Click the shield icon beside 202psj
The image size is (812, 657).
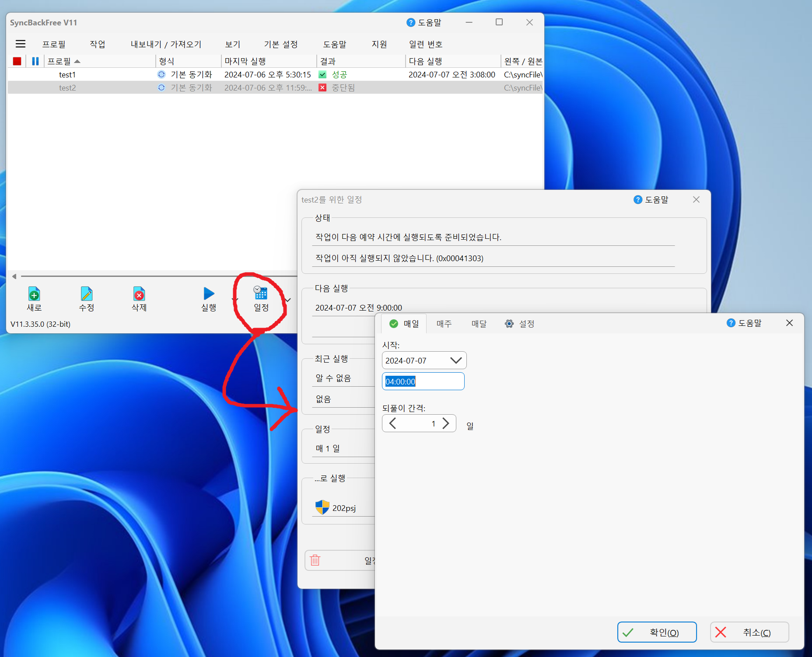[322, 507]
